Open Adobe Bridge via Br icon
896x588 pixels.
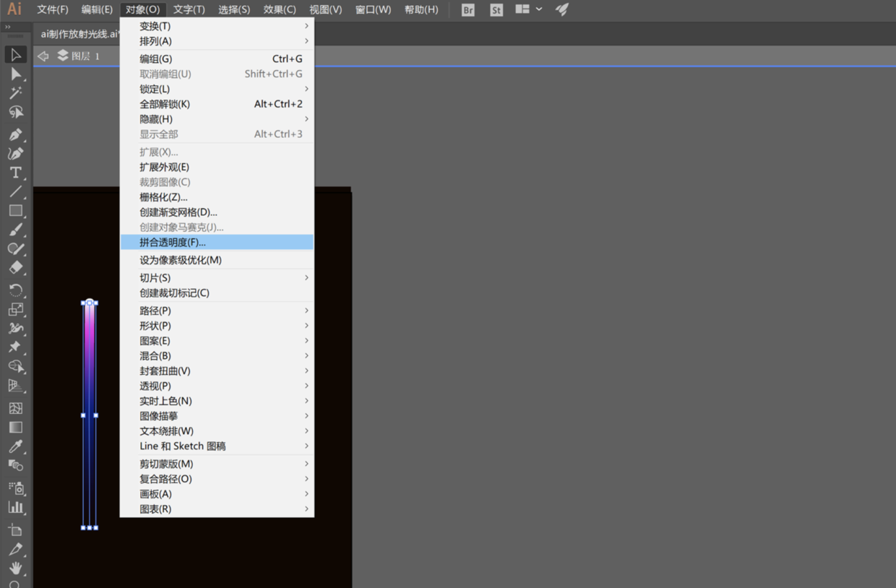[x=468, y=10]
